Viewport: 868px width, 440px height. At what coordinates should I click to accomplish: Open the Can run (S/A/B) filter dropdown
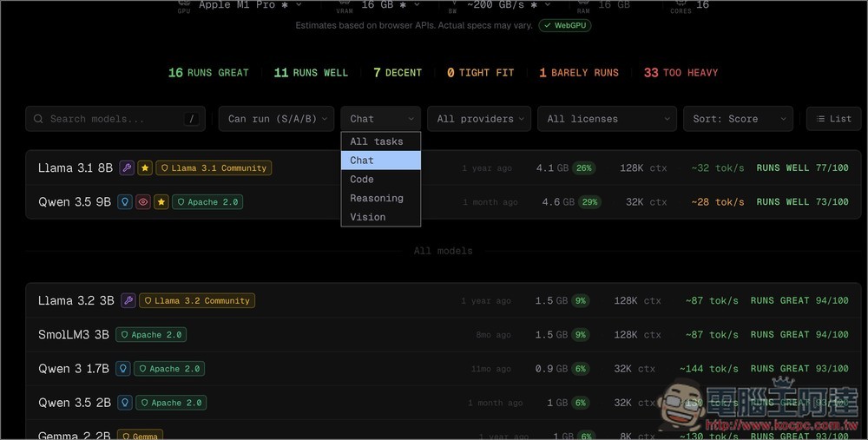[276, 118]
